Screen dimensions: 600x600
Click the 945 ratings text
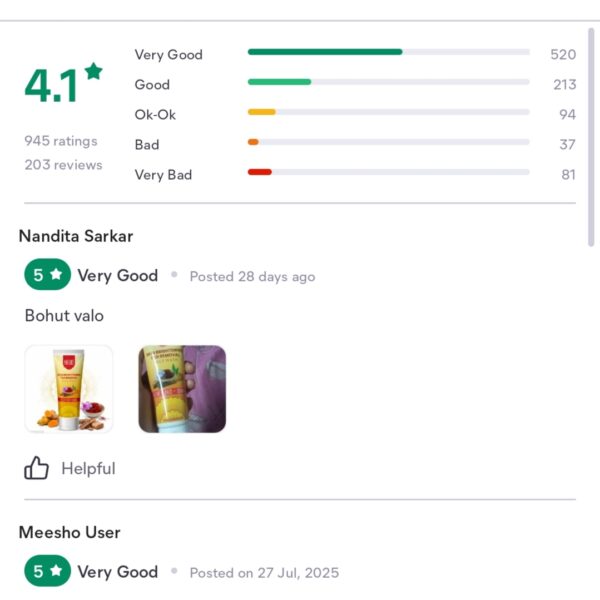61,141
